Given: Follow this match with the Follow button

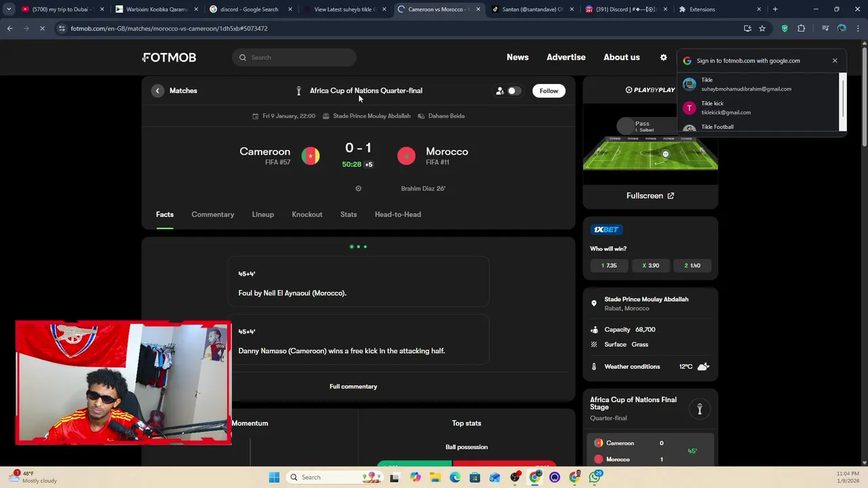Looking at the screenshot, I should (x=549, y=91).
